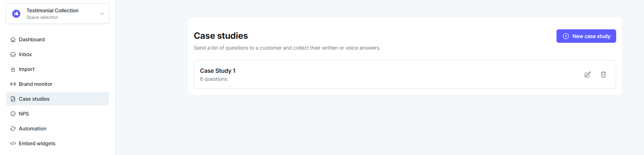The image size is (644, 155).
Task: Click the NPS smiley face icon
Action: 13,114
